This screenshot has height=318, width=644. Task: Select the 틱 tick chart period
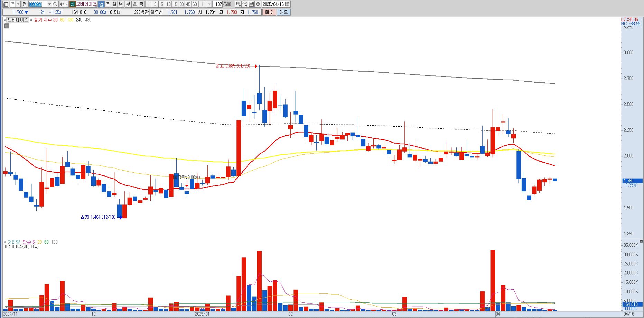(x=141, y=4)
